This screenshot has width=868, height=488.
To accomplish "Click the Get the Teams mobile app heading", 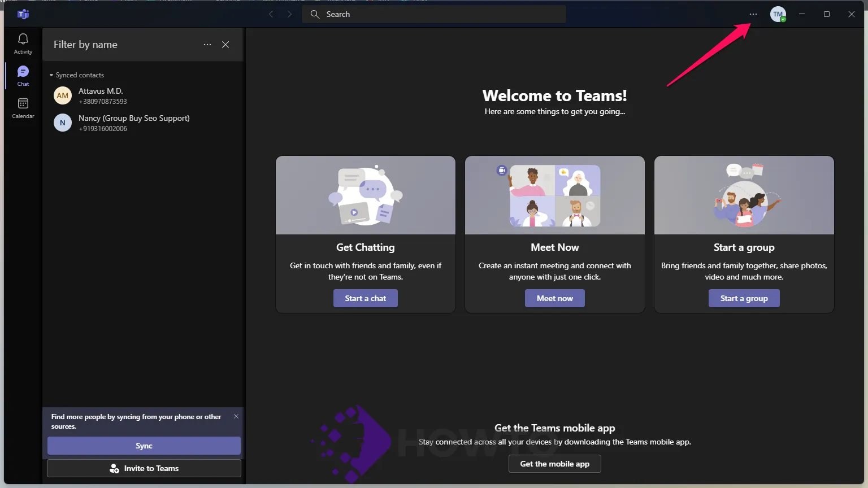I will (x=555, y=428).
